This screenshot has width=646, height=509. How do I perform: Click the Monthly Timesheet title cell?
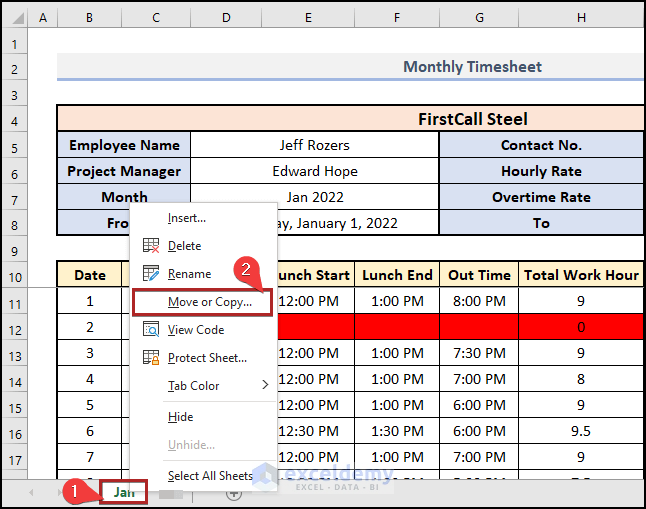[x=350, y=66]
